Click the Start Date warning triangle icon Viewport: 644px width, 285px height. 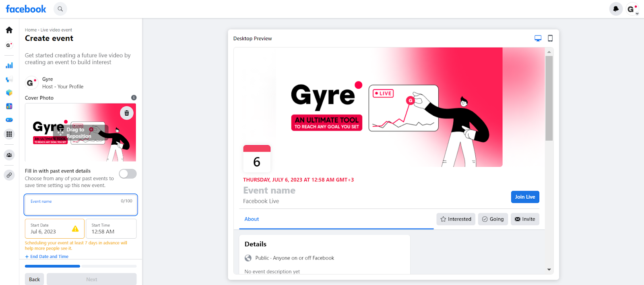click(75, 229)
